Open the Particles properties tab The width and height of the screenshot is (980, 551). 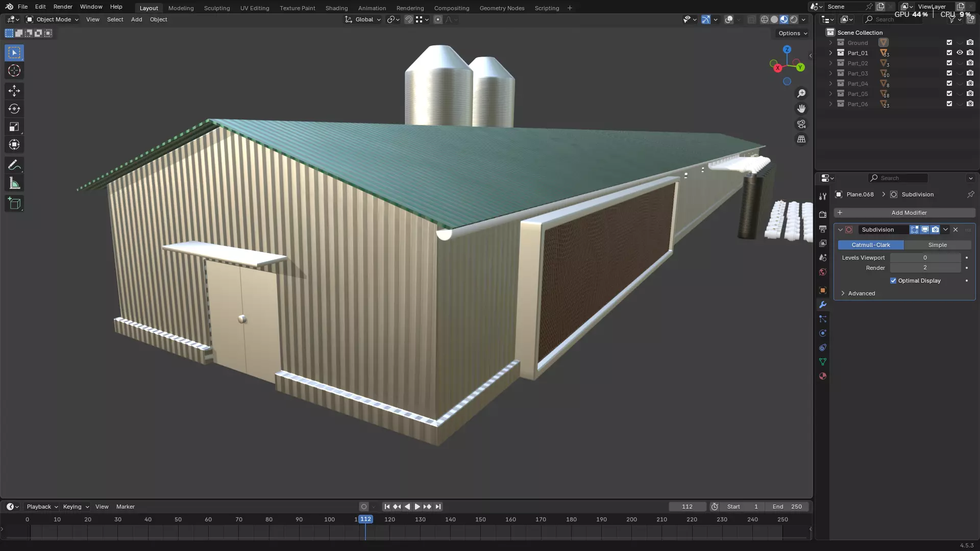coord(822,319)
